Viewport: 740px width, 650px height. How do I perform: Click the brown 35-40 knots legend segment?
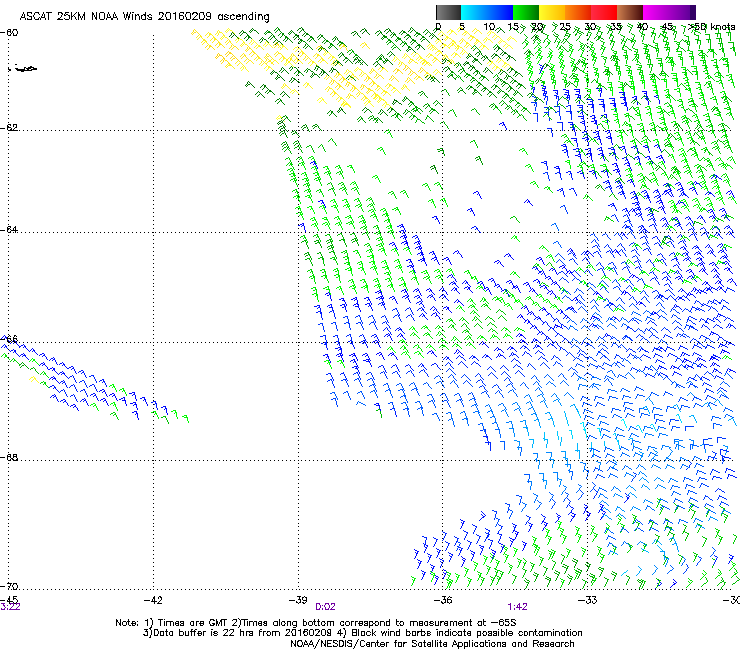[x=630, y=12]
